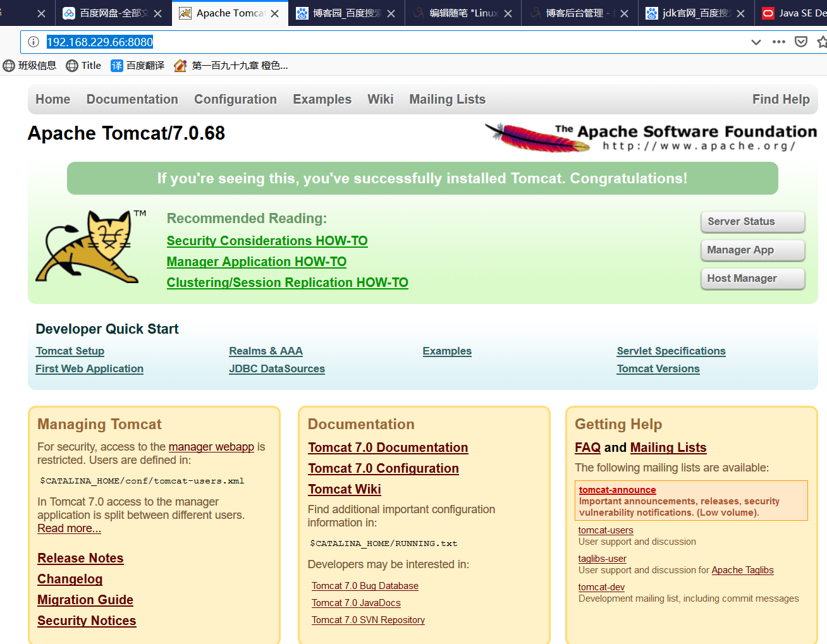827x644 pixels.
Task: Open Tomcat 7.0 Documentation link
Action: [388, 447]
